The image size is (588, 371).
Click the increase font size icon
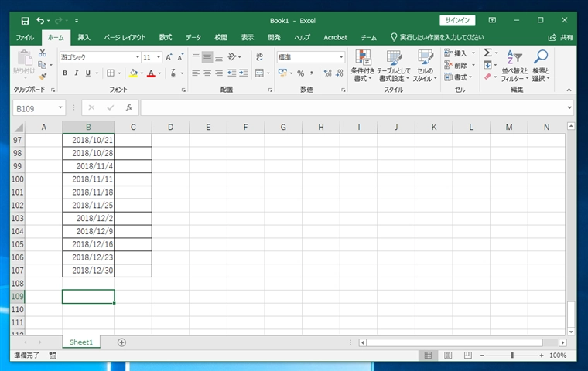(x=169, y=57)
